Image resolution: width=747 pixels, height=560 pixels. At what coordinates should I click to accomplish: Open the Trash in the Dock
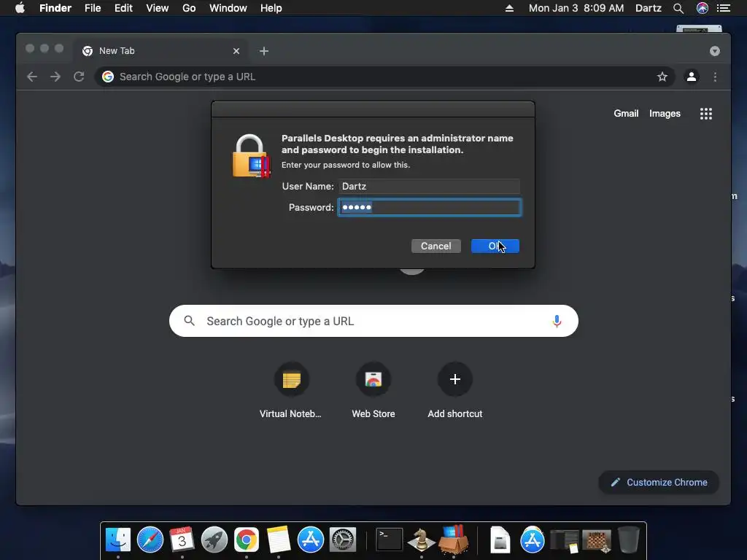coord(628,540)
